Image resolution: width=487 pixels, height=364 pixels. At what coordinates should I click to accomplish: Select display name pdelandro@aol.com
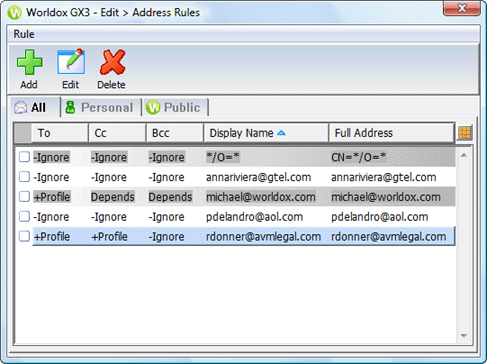pos(254,217)
